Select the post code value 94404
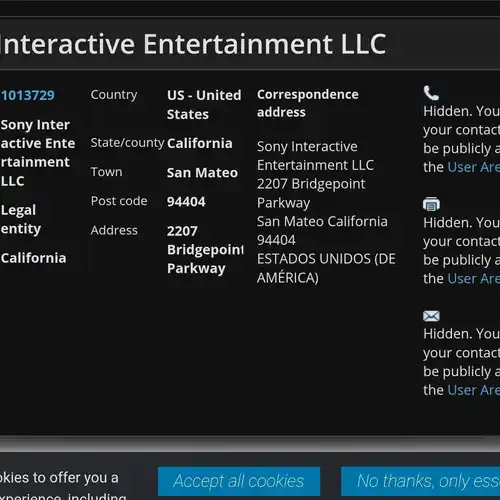 pyautogui.click(x=186, y=202)
